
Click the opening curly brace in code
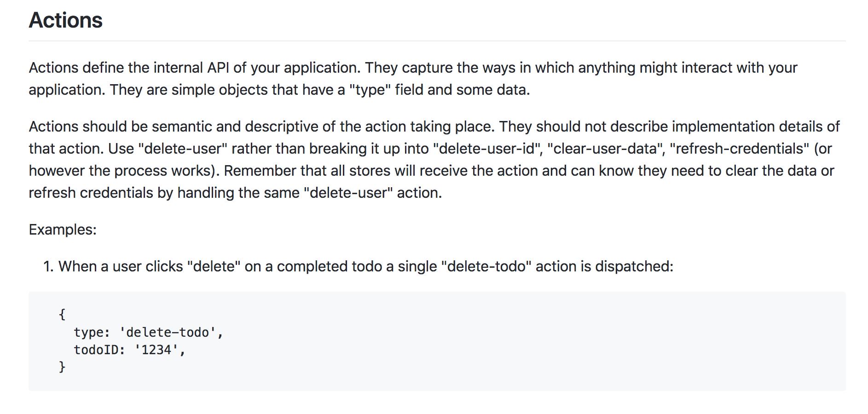point(62,315)
